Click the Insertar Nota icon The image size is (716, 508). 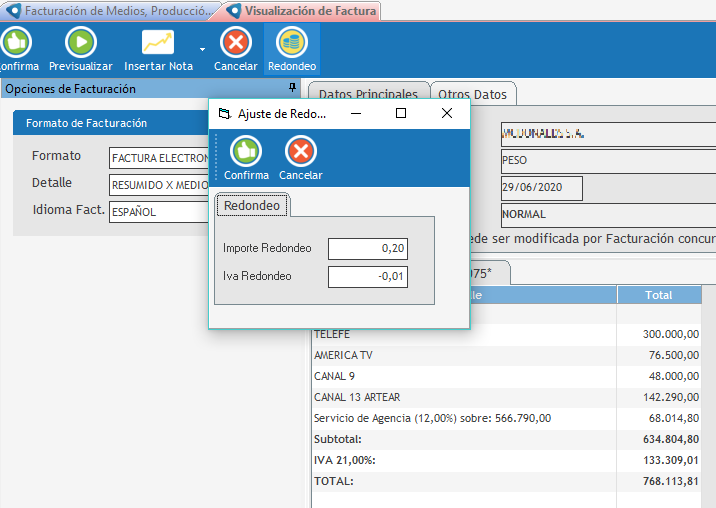tap(158, 43)
